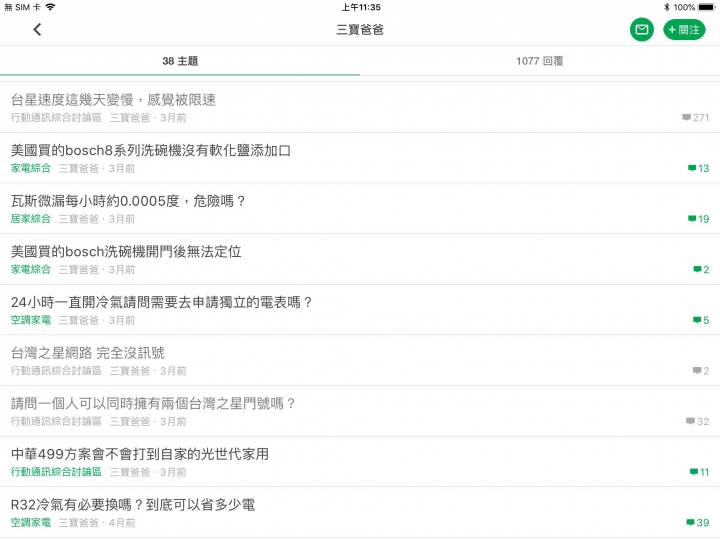
Task: Open thread R32冷氣有必要換嗎？到底可以省多少電
Action: pyautogui.click(x=360, y=512)
